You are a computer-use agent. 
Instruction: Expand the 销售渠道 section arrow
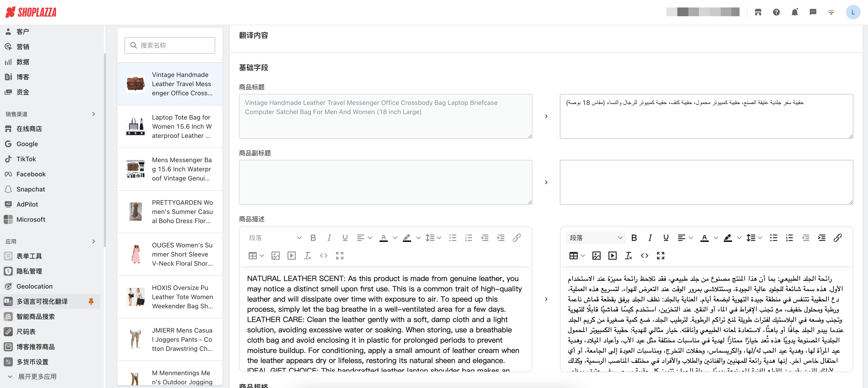coord(94,114)
